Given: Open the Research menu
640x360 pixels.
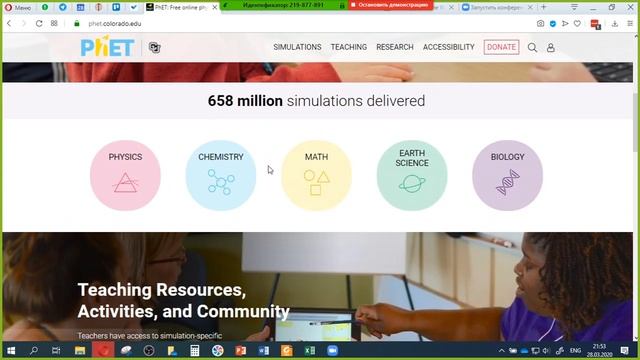Looking at the screenshot, I should point(395,47).
